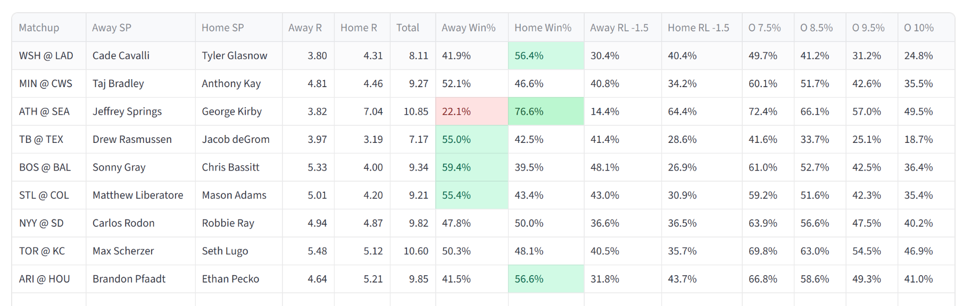Click the Tyler Glasnow cell
The image size is (980, 306).
coord(239,56)
